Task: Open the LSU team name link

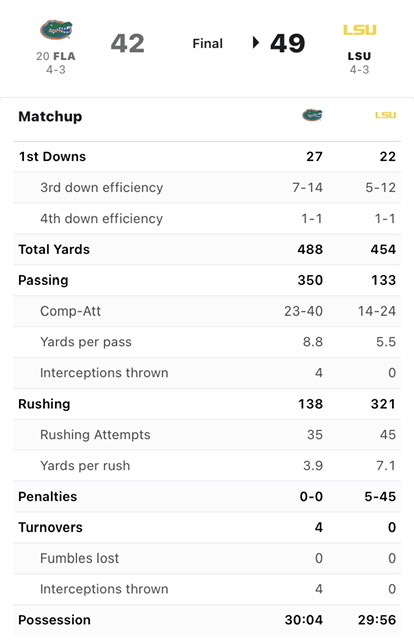Action: (359, 56)
